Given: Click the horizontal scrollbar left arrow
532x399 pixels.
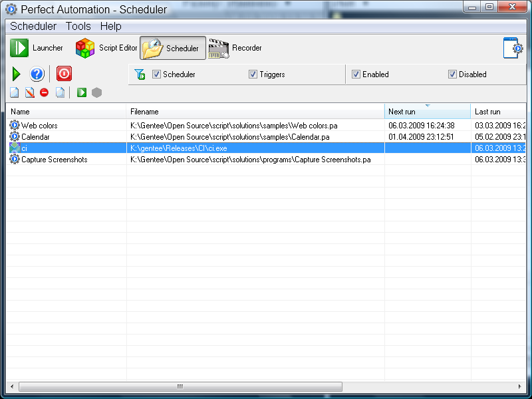Looking at the screenshot, I should point(12,386).
